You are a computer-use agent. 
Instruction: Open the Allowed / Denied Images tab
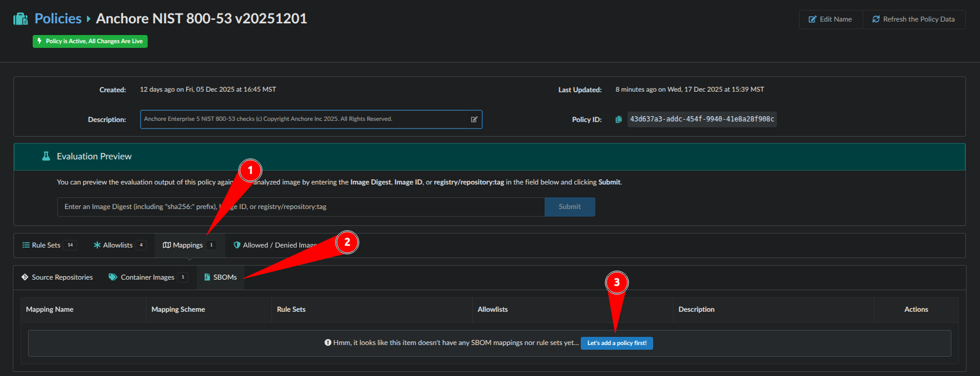(x=274, y=245)
